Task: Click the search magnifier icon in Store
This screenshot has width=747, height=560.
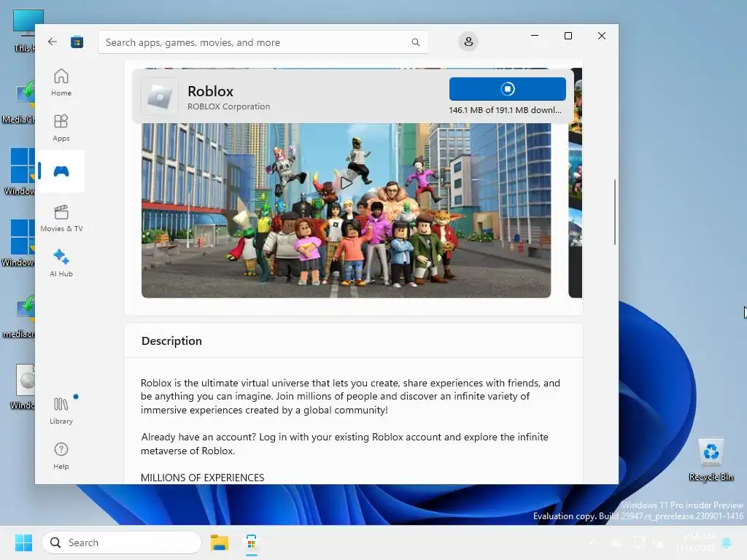Action: pos(415,42)
